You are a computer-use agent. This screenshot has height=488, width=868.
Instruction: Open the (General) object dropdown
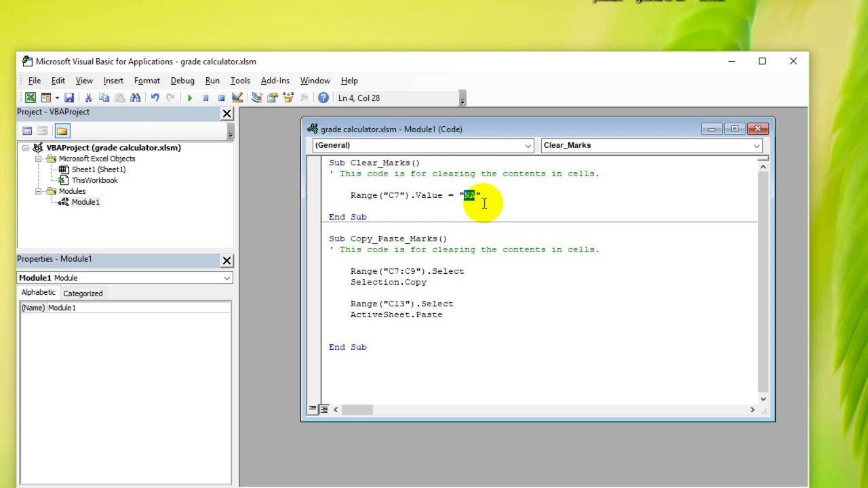[528, 145]
